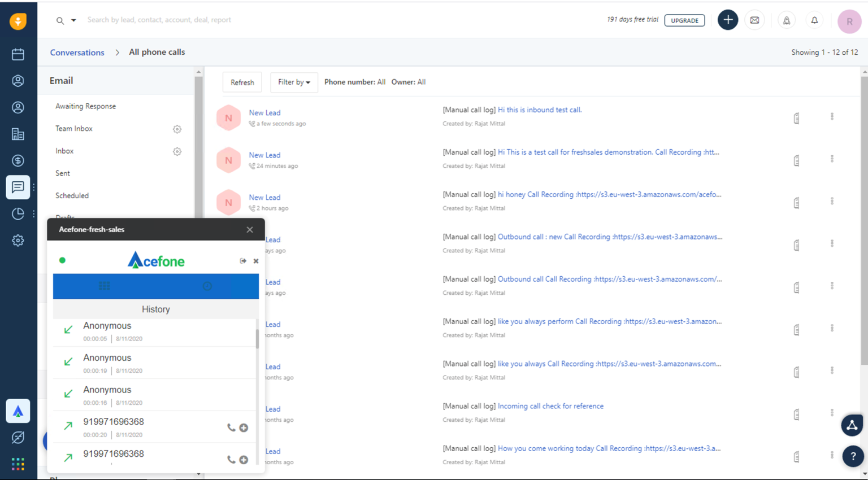The width and height of the screenshot is (868, 480).
Task: Open Team Inbox settings gear
Action: pyautogui.click(x=177, y=129)
